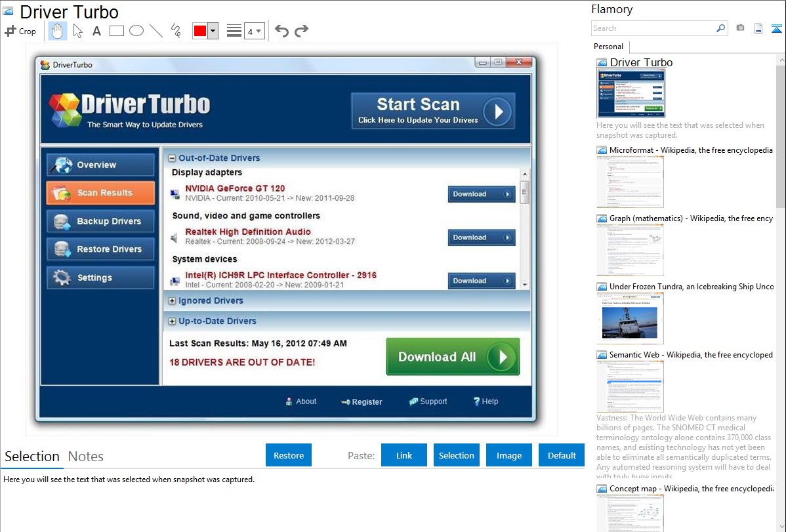Click the driver list scrollbar down arrow
The image size is (786, 532).
tap(524, 285)
